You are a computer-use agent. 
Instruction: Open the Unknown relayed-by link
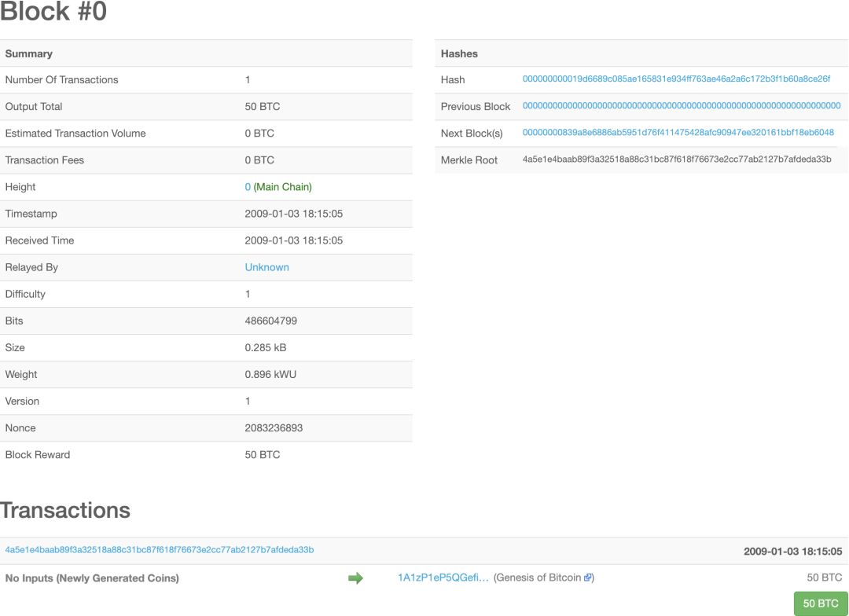[267, 267]
